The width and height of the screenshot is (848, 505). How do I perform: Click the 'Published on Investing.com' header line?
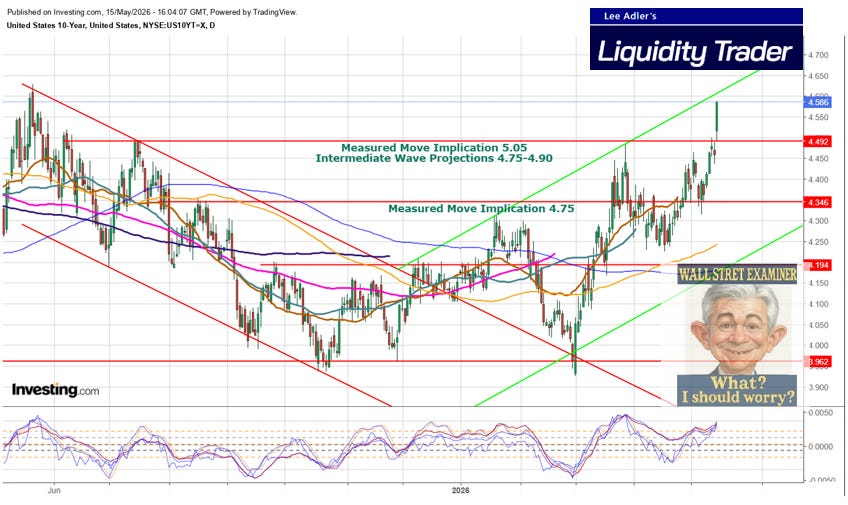click(152, 12)
